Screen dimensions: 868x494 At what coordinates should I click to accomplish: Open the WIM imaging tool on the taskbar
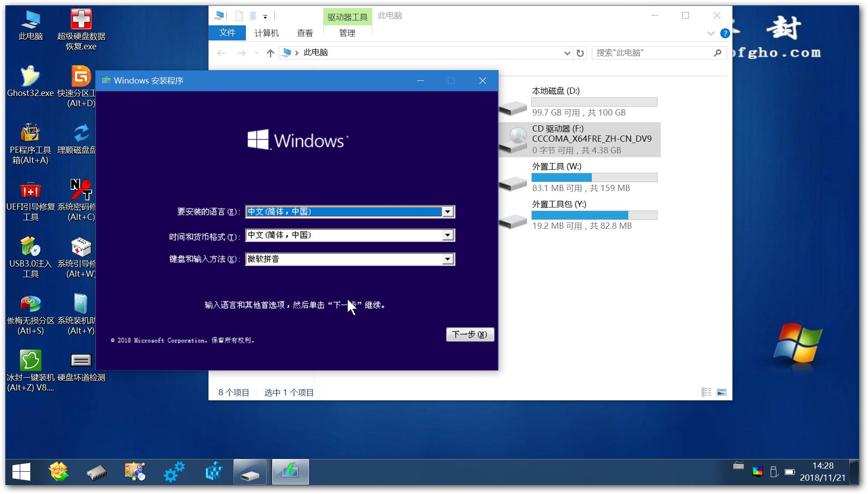[58, 471]
